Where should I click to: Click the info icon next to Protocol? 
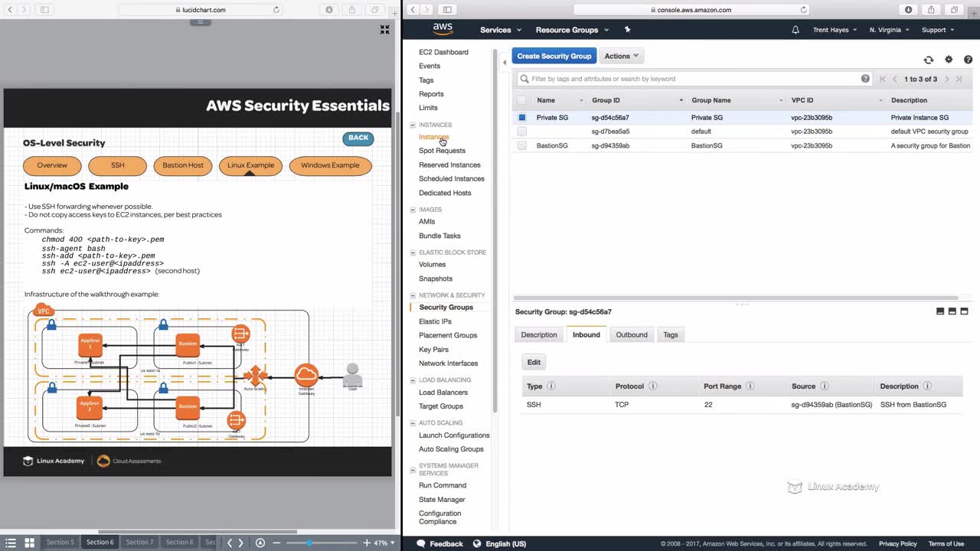[x=652, y=386]
